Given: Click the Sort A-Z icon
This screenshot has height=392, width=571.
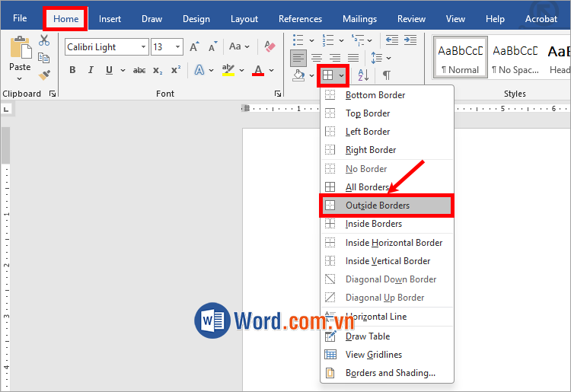Looking at the screenshot, I should pyautogui.click(x=363, y=75).
